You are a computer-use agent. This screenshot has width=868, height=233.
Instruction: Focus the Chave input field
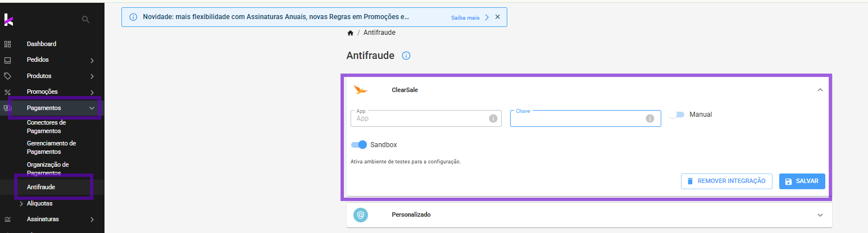(585, 118)
